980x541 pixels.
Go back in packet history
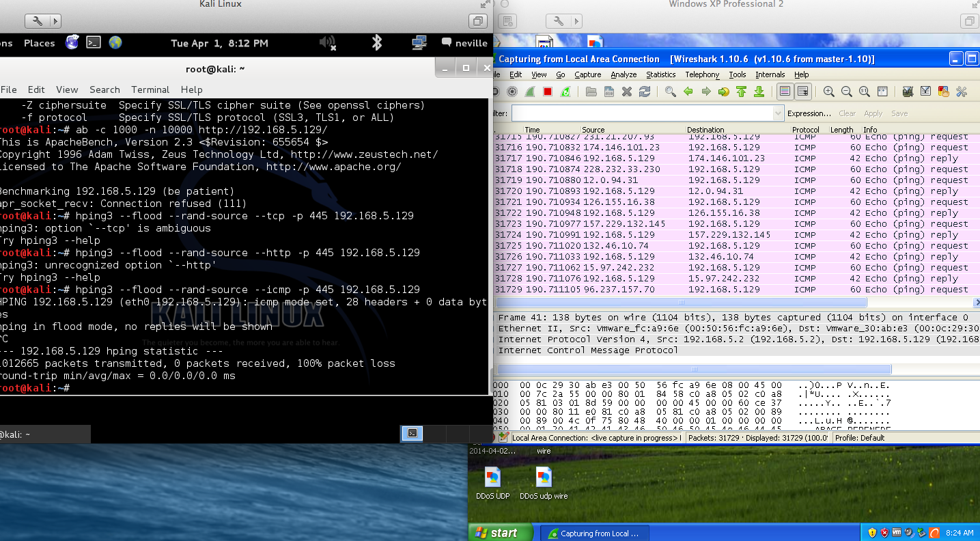coord(688,92)
